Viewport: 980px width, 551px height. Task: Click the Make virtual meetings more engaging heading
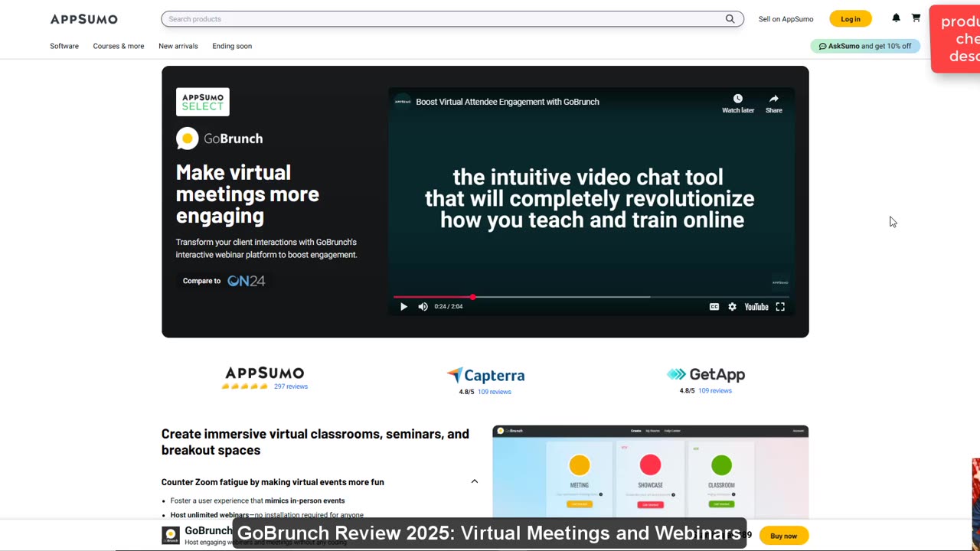pos(247,194)
